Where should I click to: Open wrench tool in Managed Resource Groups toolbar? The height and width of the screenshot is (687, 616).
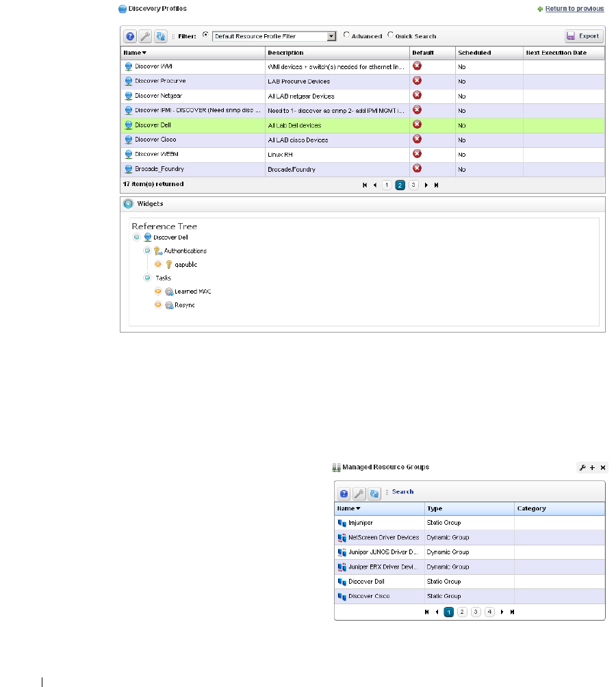pyautogui.click(x=359, y=494)
